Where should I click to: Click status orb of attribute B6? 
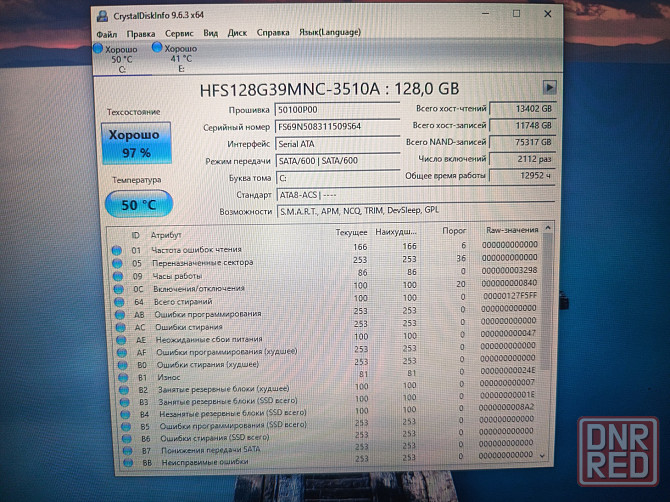pyautogui.click(x=126, y=439)
